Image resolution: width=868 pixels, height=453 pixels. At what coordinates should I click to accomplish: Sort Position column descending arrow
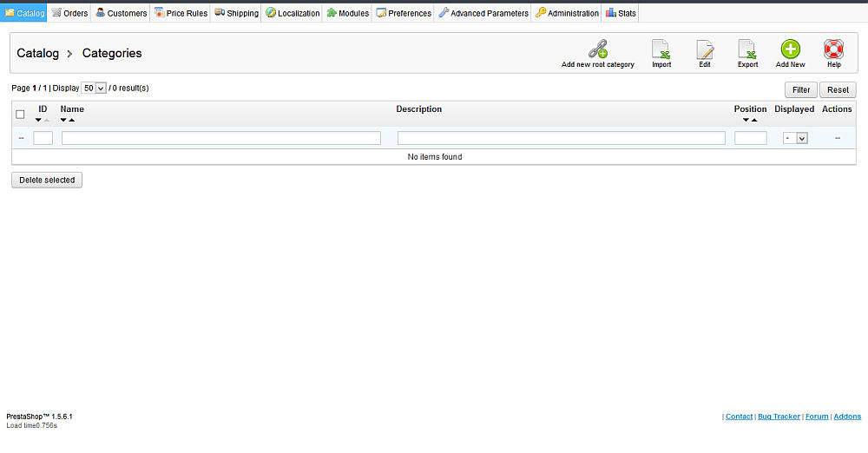tap(746, 120)
